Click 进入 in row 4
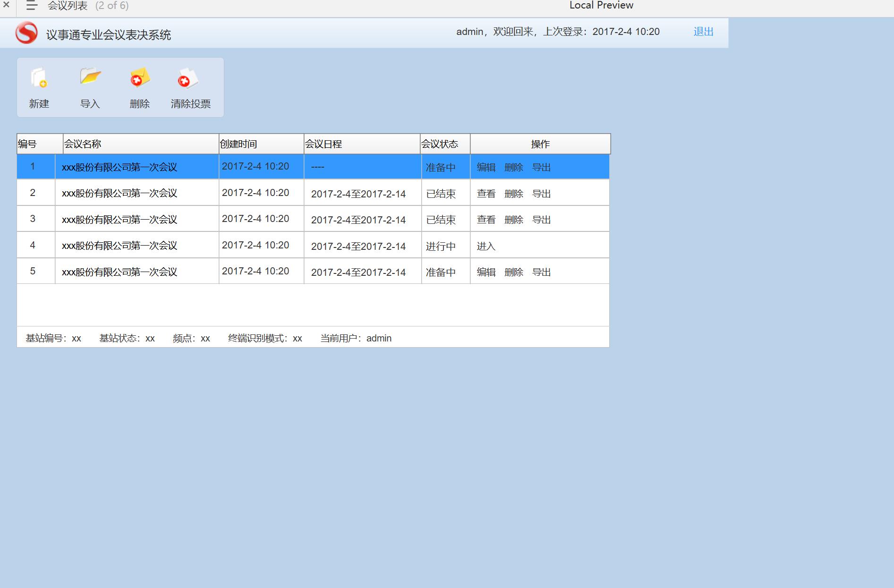Viewport: 894px width, 588px height. 486,246
